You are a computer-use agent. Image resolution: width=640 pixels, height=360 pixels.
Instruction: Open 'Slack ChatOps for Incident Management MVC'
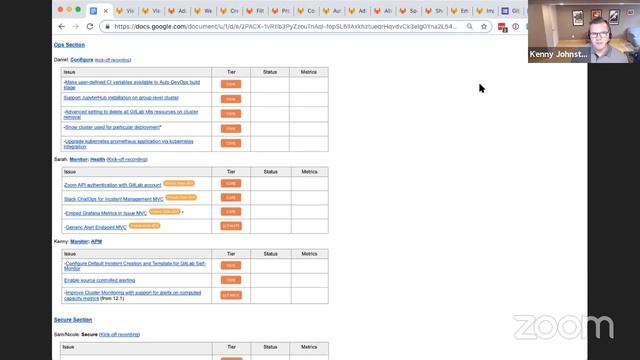(x=114, y=199)
